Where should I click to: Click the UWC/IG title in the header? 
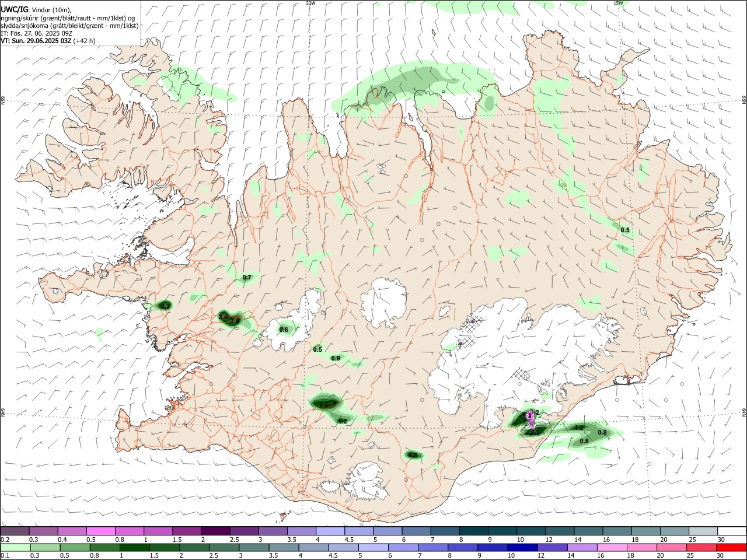coord(14,10)
